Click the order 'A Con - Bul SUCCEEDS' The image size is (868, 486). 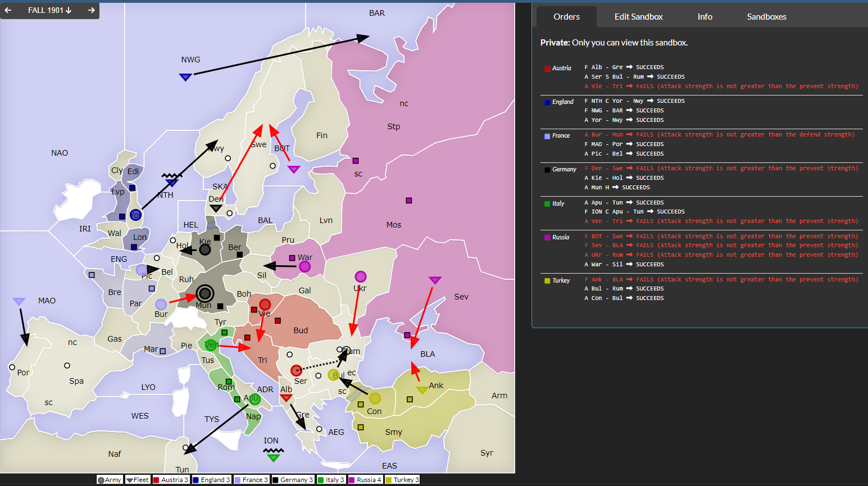624,298
